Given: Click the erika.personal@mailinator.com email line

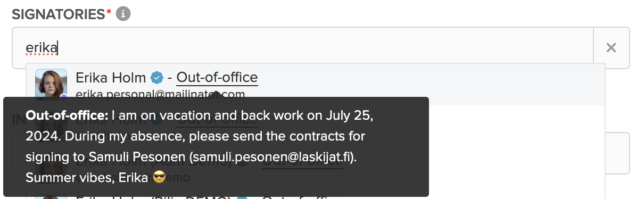Looking at the screenshot, I should [x=160, y=94].
